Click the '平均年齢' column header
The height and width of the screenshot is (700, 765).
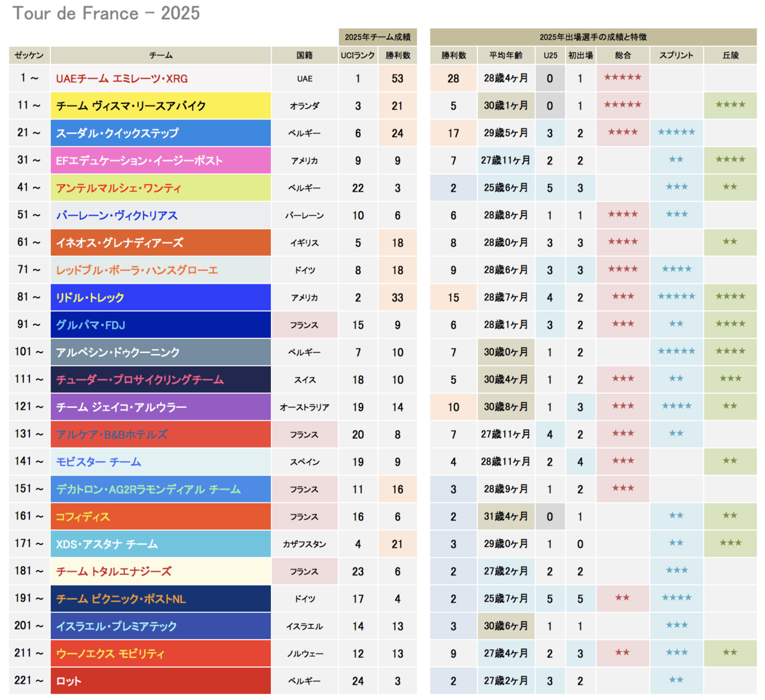[506, 55]
